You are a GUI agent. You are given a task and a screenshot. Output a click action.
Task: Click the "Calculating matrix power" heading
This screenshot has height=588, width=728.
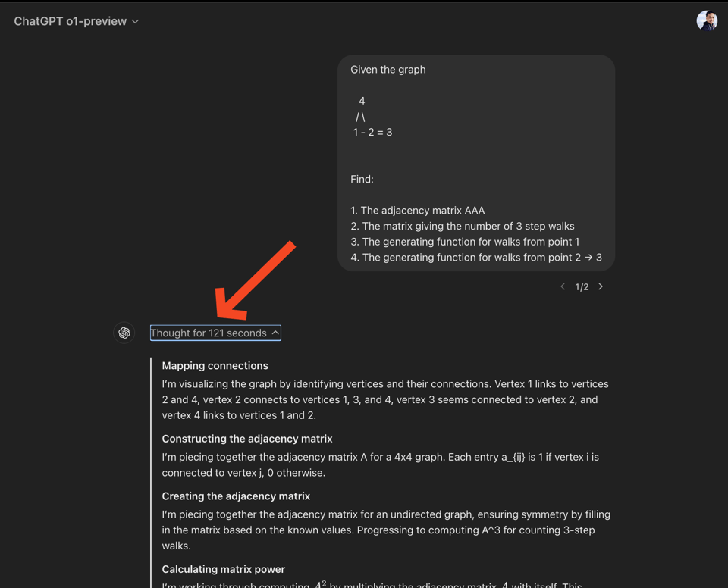(x=221, y=569)
